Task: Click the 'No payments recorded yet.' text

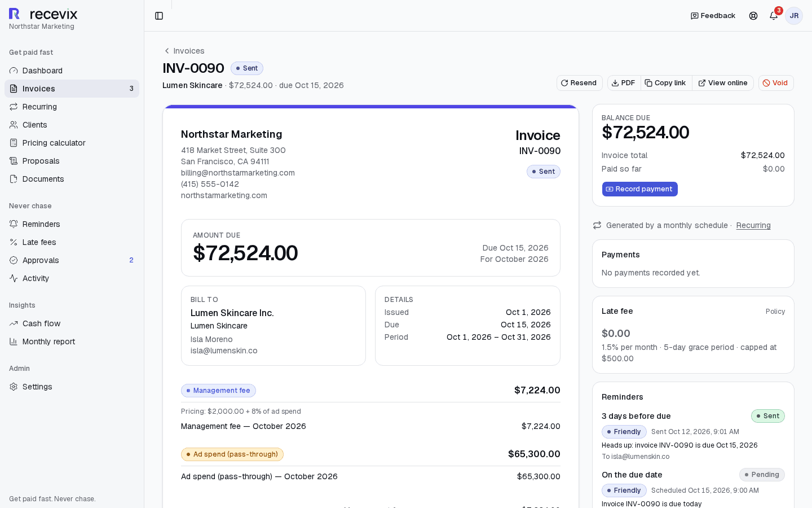Action: [x=651, y=273]
